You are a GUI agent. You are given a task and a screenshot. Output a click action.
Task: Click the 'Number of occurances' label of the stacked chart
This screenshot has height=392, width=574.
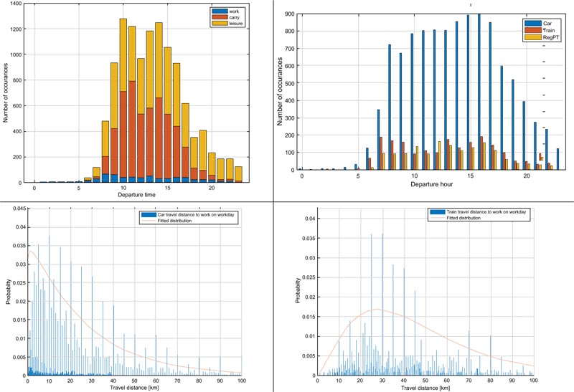7,93
